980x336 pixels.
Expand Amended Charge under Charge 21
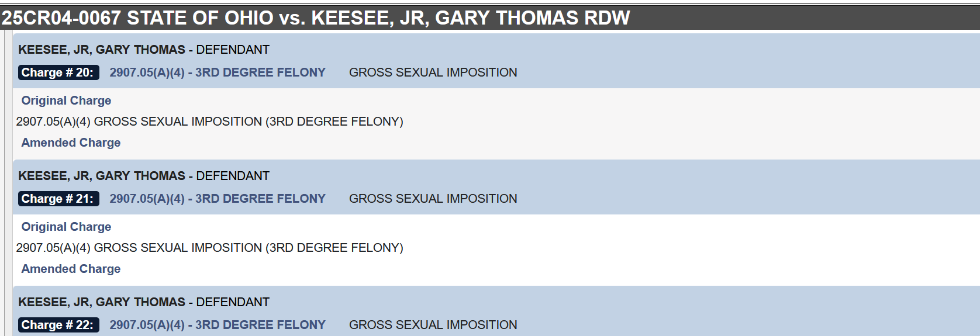pos(71,269)
